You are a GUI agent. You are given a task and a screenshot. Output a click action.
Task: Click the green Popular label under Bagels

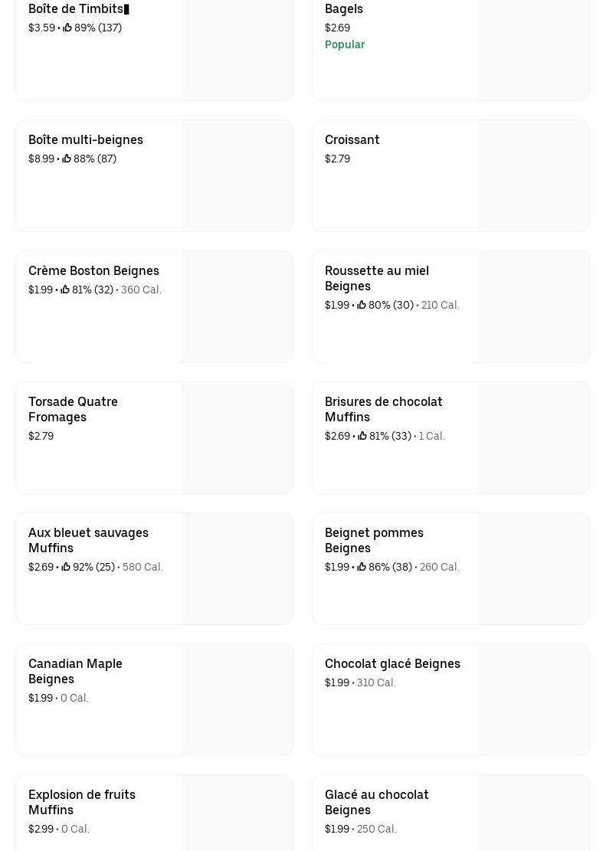[345, 44]
